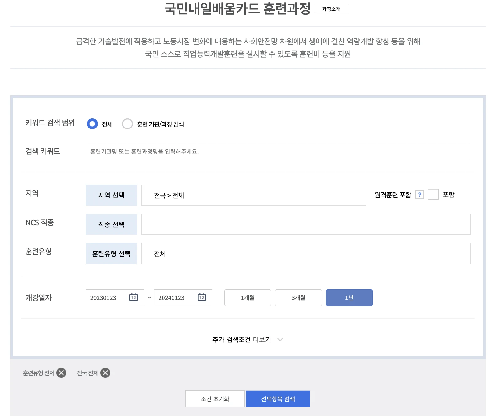Open the 지역 선택 region picker
Screen dimensions: 504x420
click(x=111, y=195)
